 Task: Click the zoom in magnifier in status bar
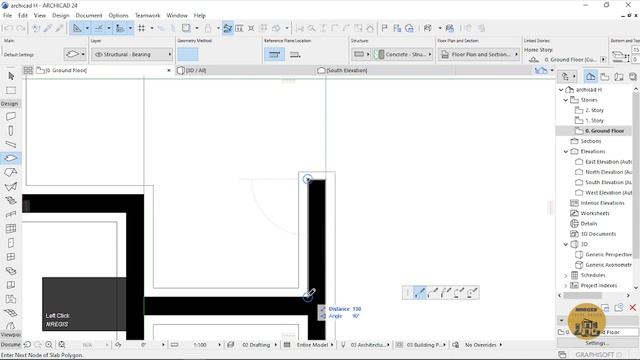pos(49,345)
